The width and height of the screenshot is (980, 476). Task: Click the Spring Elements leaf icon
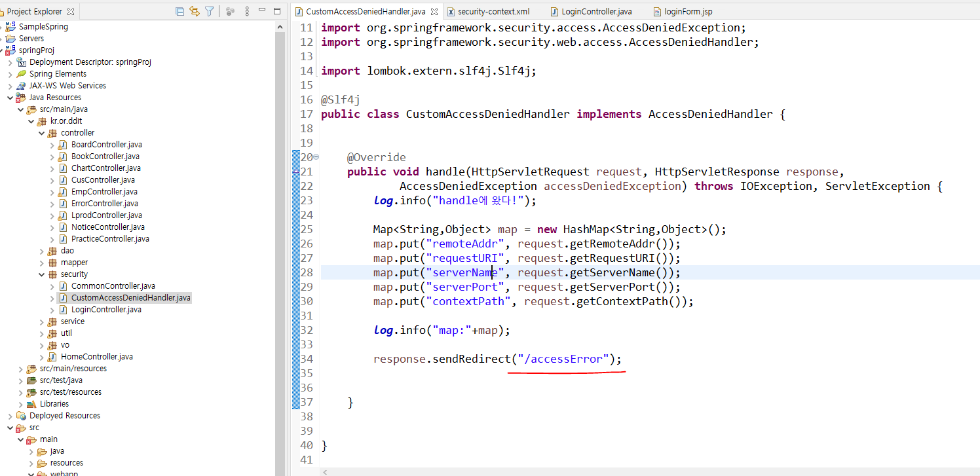tap(21, 74)
